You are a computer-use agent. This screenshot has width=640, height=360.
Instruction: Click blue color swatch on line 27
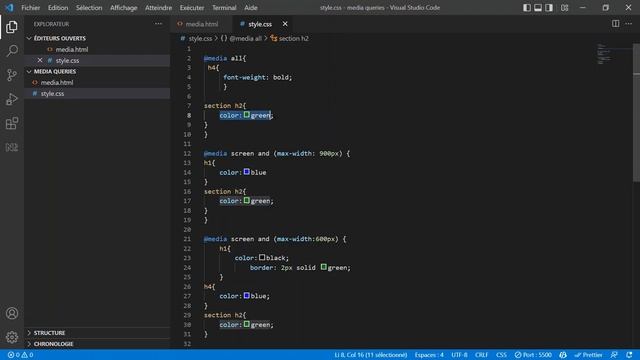pyautogui.click(x=247, y=295)
